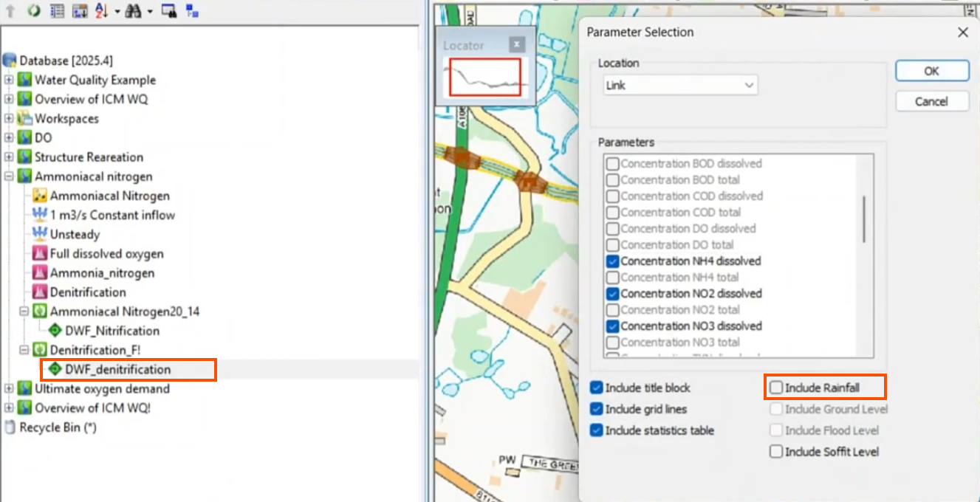
Task: Select the green diamond icon beside DWF_denitrification
Action: click(x=55, y=369)
